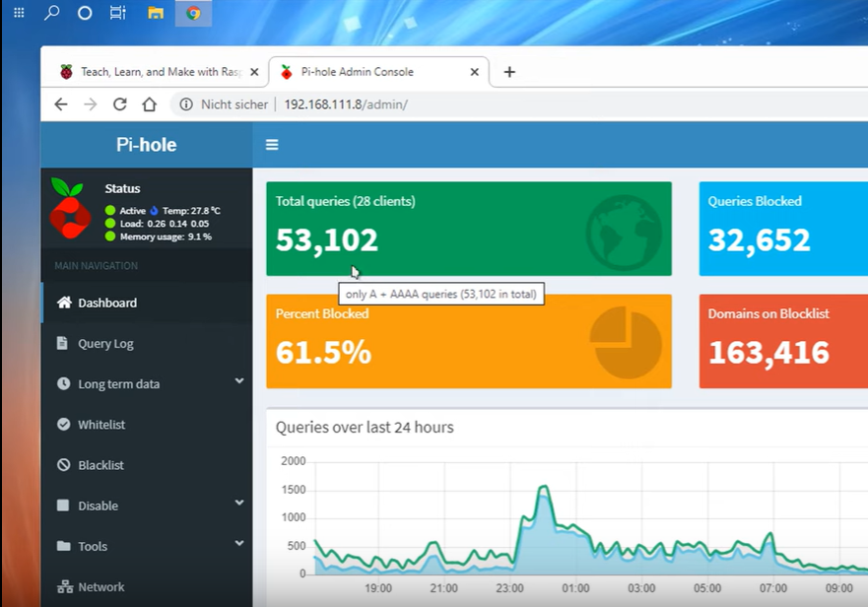Image resolution: width=868 pixels, height=607 pixels.
Task: Open File Explorer from the taskbar
Action: pyautogui.click(x=156, y=13)
